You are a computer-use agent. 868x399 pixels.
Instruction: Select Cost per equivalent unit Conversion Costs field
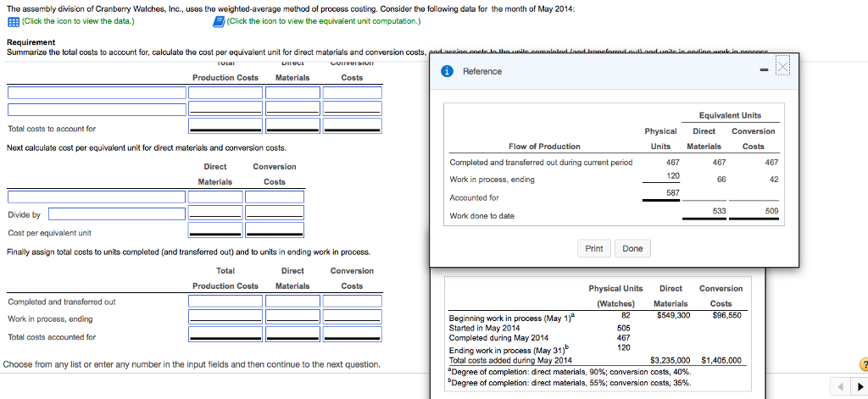click(x=275, y=230)
